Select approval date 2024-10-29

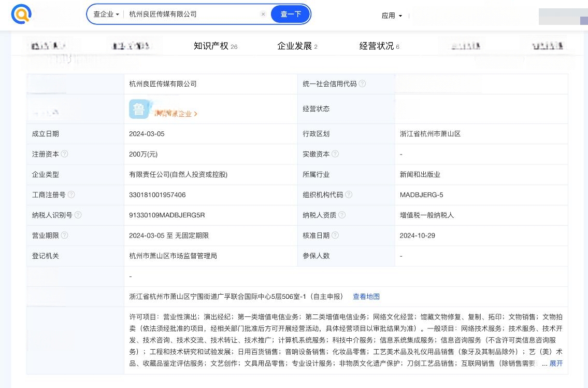pyautogui.click(x=418, y=235)
